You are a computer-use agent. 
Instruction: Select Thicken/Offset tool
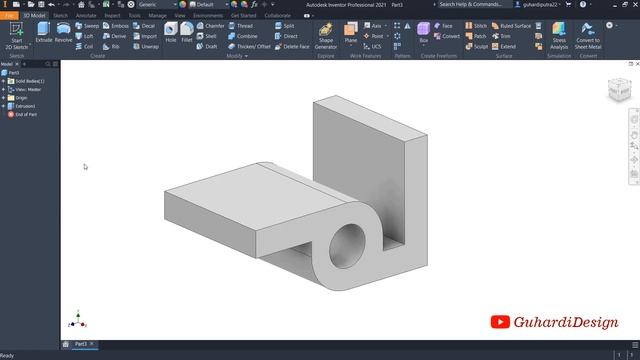click(x=249, y=47)
